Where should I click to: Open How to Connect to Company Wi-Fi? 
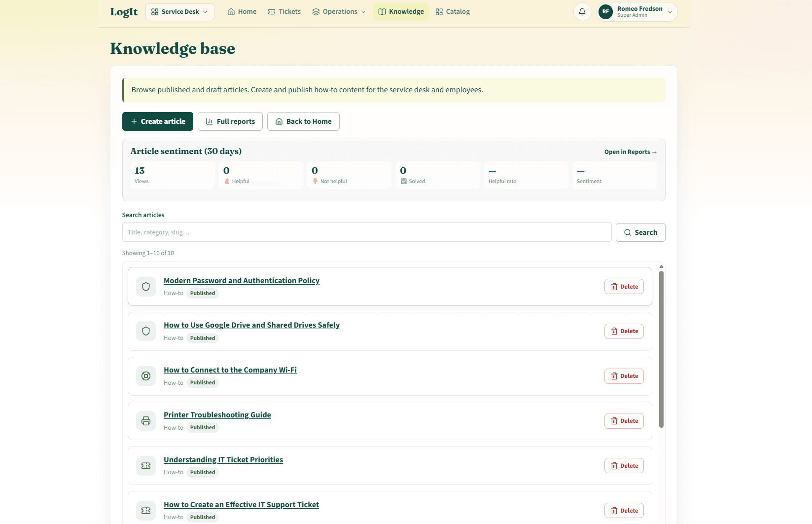pos(230,370)
